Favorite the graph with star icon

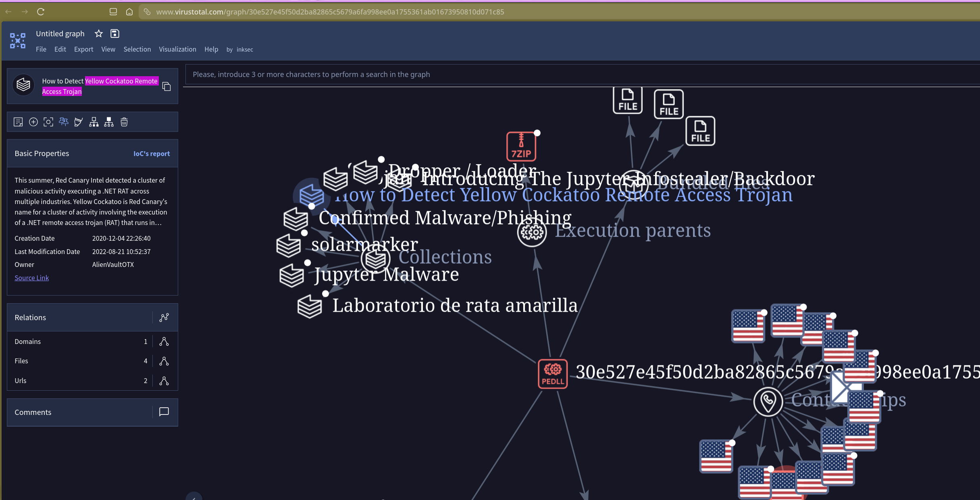click(99, 34)
